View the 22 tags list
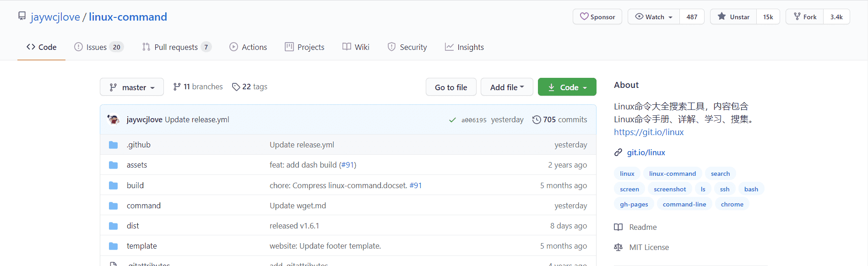This screenshot has height=266, width=868. (250, 87)
